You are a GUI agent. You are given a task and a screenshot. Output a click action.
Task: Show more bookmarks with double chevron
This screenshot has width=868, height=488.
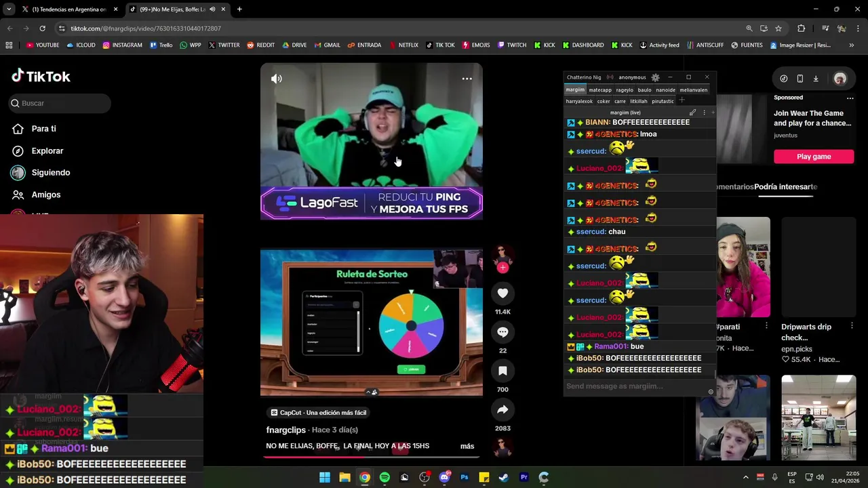[x=851, y=45]
